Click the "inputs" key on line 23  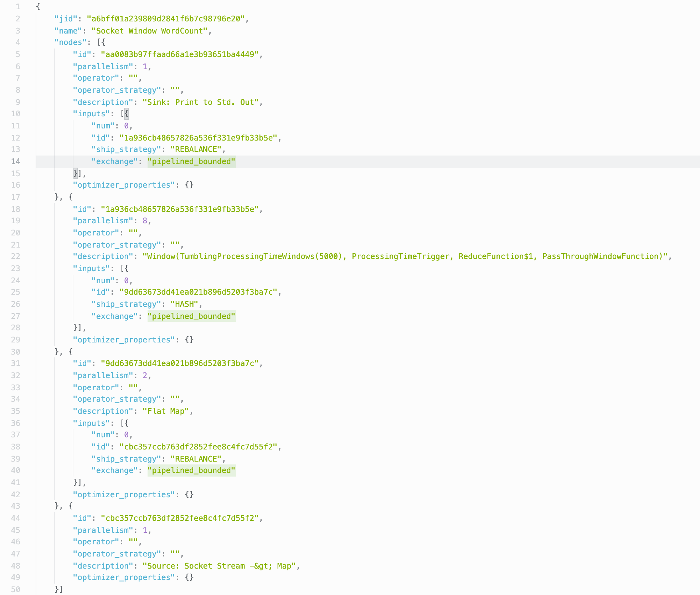(91, 269)
